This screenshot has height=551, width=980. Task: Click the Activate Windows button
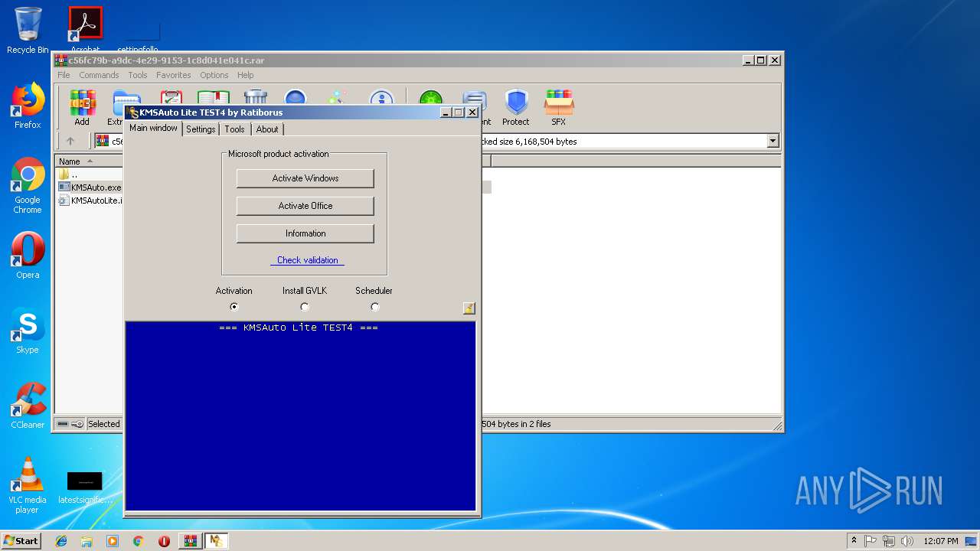click(305, 178)
